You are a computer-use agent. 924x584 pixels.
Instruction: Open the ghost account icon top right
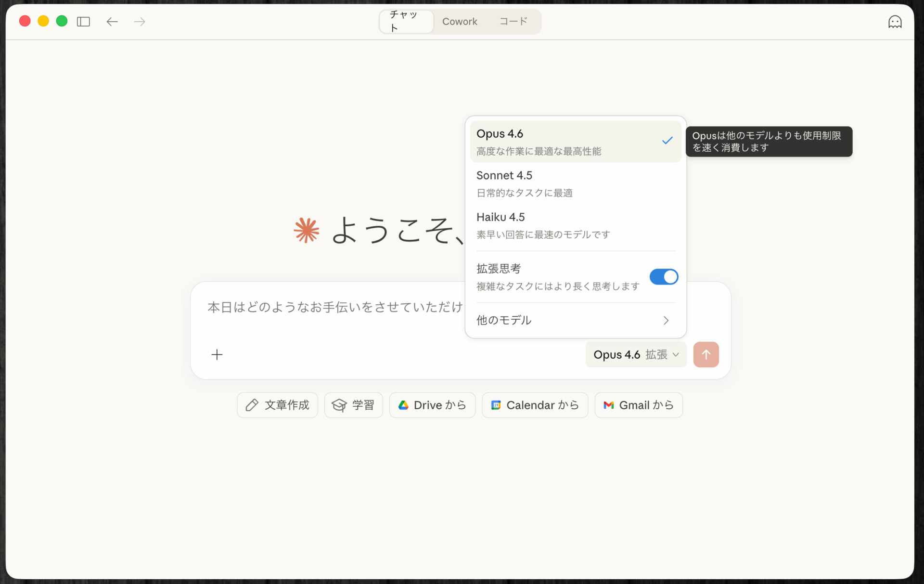(x=895, y=21)
